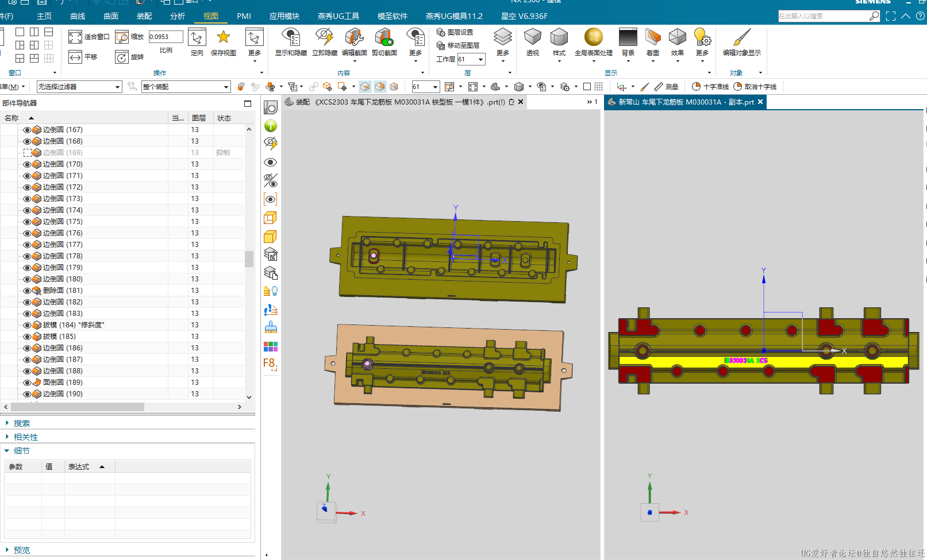Screen dimensions: 927x560
Task: Save the view with the star icon
Action: click(223, 37)
